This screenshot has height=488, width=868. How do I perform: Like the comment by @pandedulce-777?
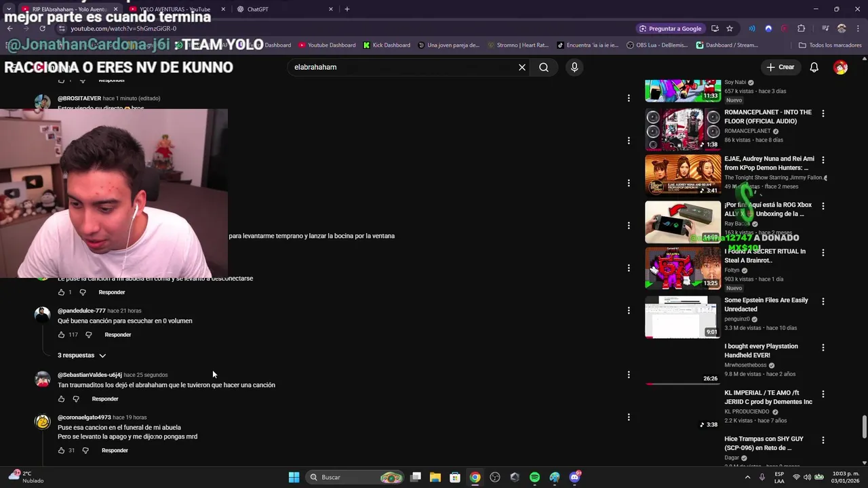point(61,335)
